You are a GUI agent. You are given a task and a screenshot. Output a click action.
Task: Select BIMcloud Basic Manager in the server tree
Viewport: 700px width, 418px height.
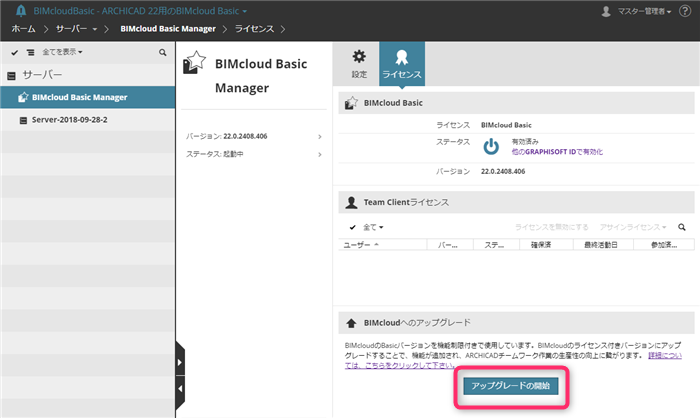[88, 97]
